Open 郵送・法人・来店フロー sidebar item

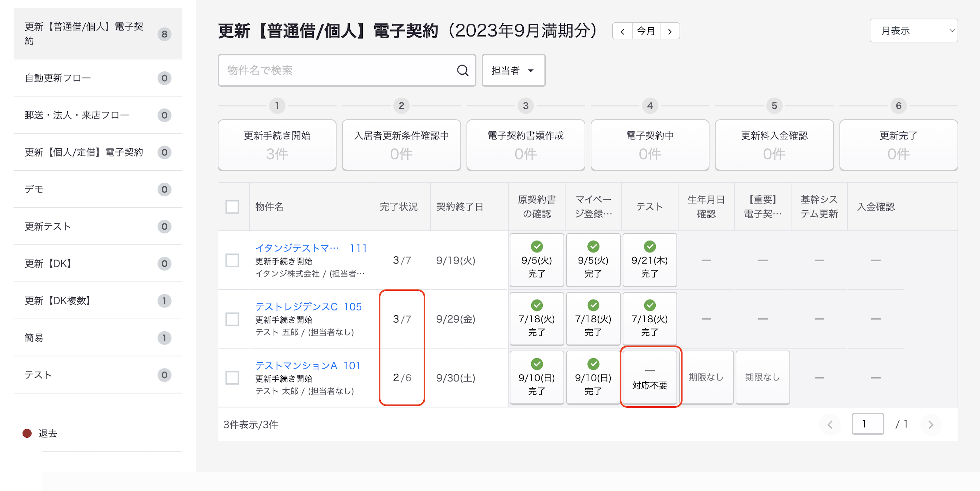(x=98, y=115)
